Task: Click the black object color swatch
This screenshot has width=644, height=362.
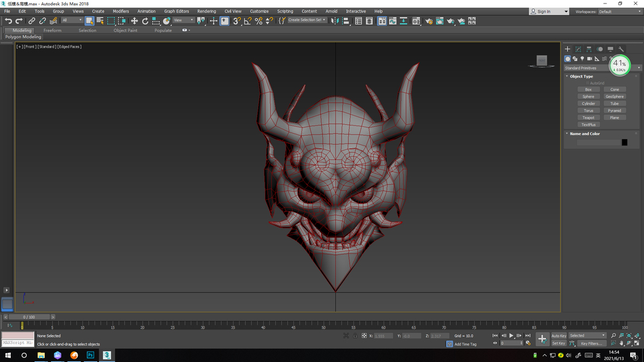Action: pyautogui.click(x=624, y=142)
